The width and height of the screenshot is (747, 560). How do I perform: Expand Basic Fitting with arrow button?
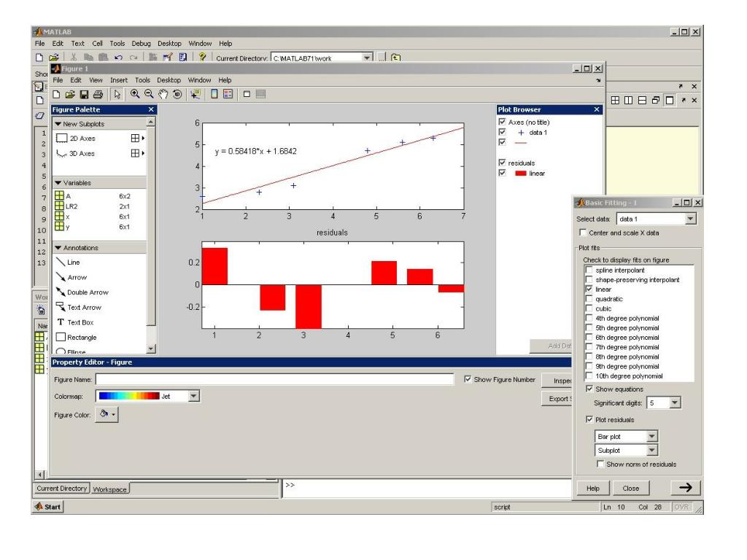pyautogui.click(x=685, y=488)
